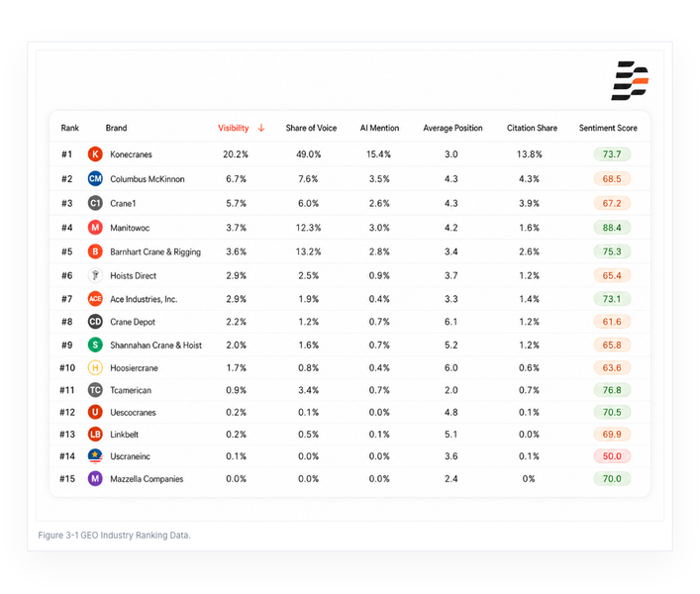Select the Shannahan Crane green S icon
The image size is (700, 594).
click(x=95, y=345)
